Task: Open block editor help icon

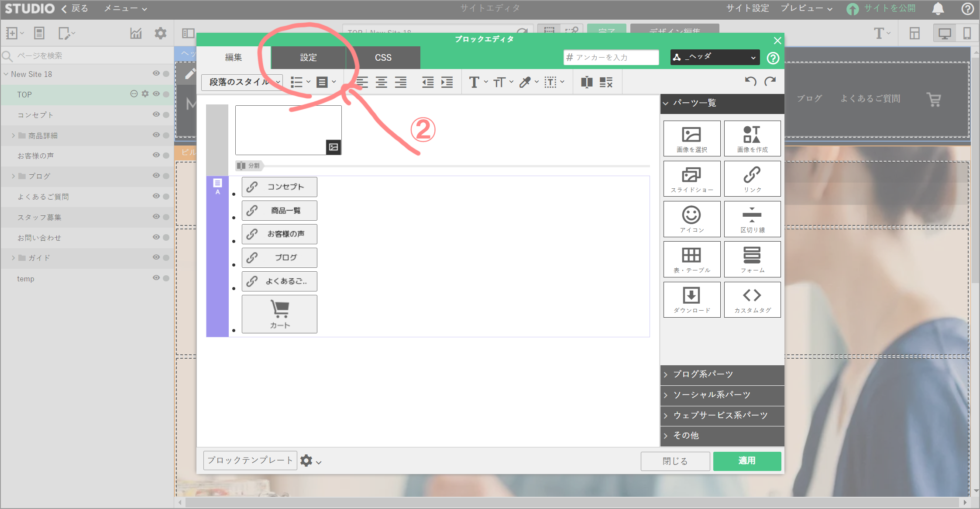Action: [x=773, y=58]
